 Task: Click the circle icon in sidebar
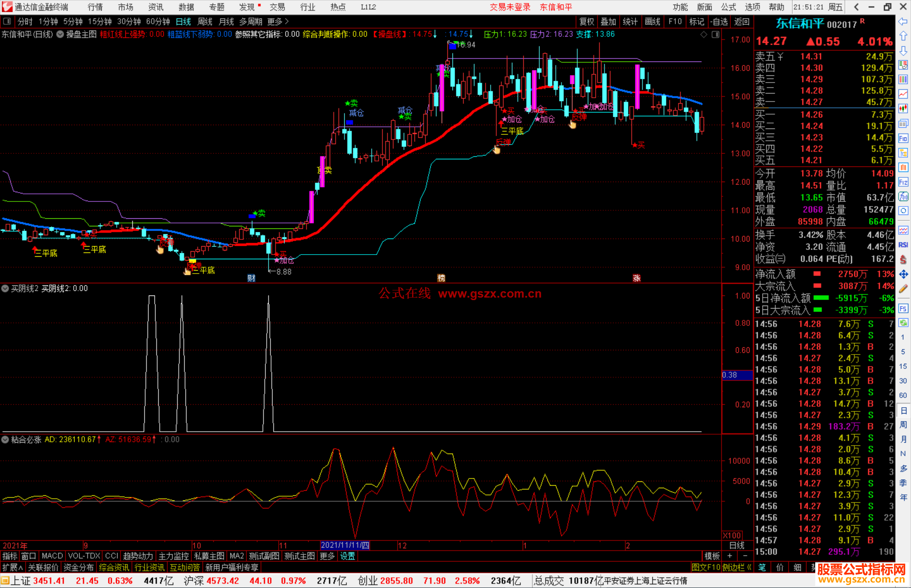[903, 211]
